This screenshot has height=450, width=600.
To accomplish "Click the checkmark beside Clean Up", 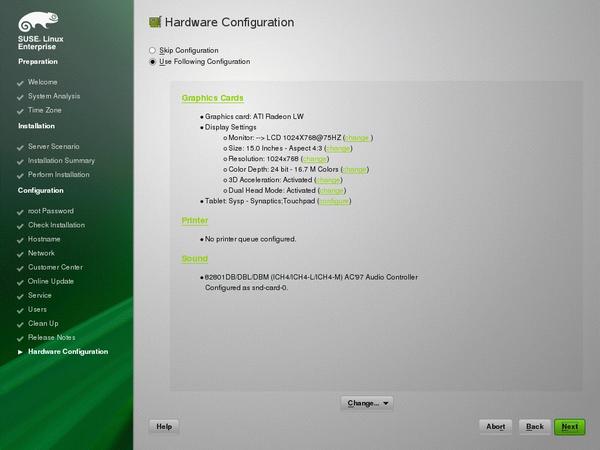I will pyautogui.click(x=20, y=324).
